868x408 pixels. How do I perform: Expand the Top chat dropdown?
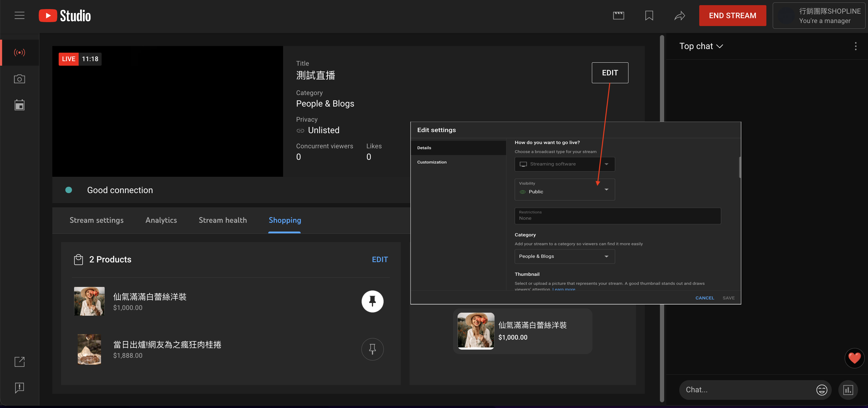701,46
